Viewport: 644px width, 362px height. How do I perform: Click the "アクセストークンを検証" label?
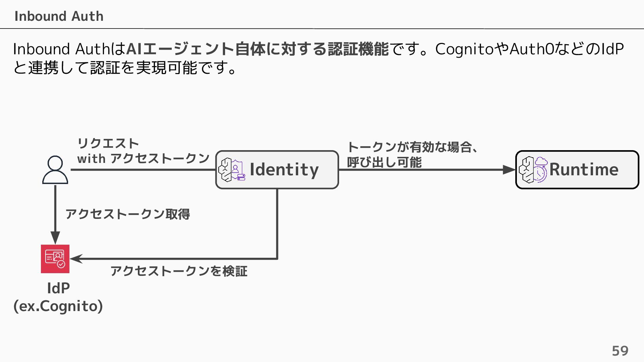pos(179,271)
